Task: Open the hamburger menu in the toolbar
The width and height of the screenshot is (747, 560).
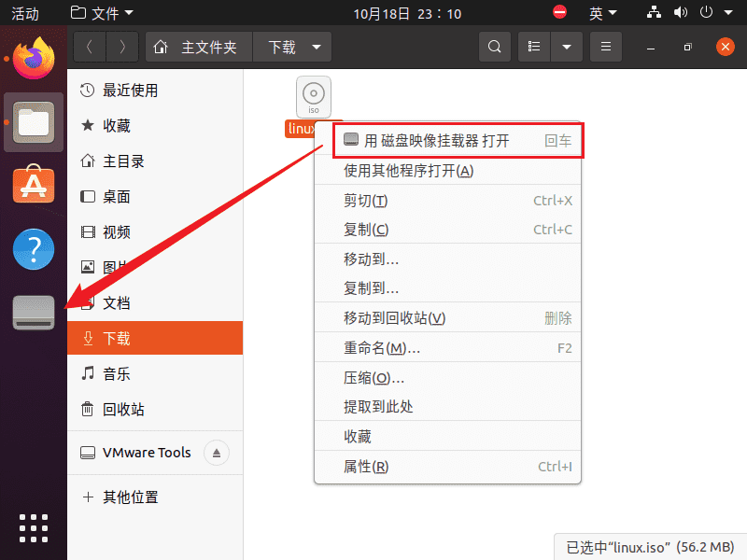Action: click(x=605, y=47)
